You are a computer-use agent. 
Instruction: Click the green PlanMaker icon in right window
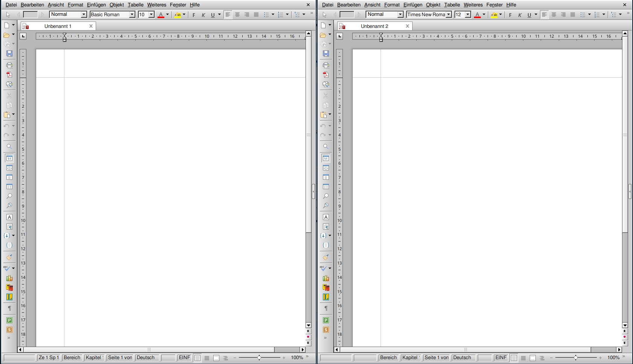(326, 320)
